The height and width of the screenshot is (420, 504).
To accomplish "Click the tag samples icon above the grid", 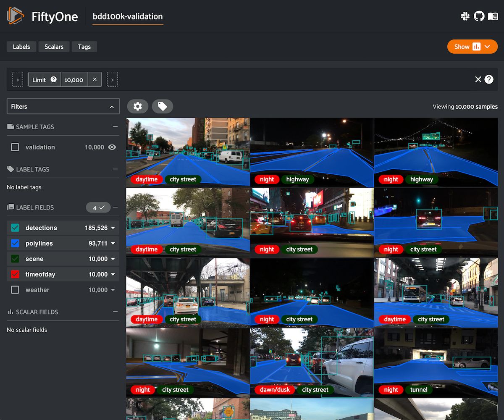I will pyautogui.click(x=163, y=106).
